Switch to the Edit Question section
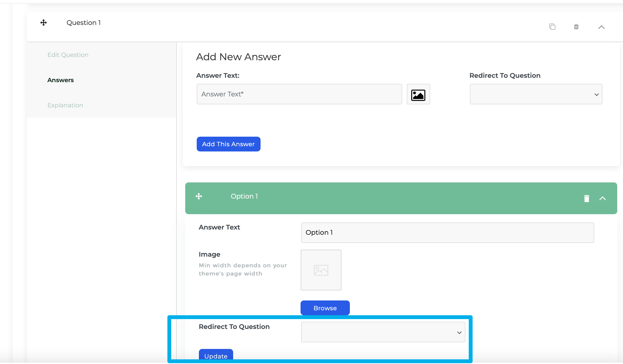This screenshot has height=364, width=623. click(x=68, y=55)
